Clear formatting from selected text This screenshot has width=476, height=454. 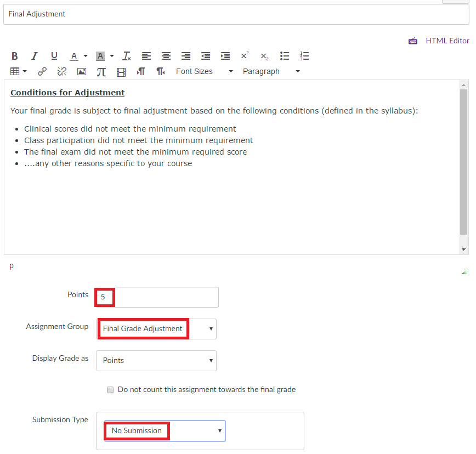click(127, 56)
